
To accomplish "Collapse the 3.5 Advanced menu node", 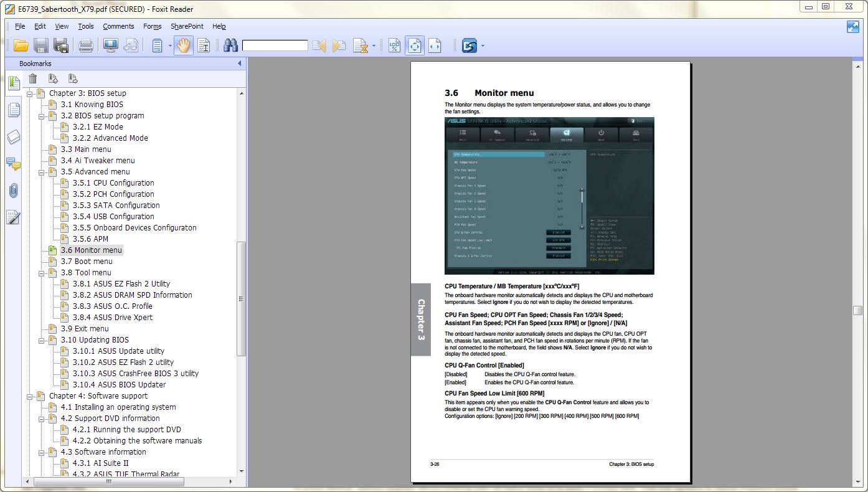I will click(42, 172).
